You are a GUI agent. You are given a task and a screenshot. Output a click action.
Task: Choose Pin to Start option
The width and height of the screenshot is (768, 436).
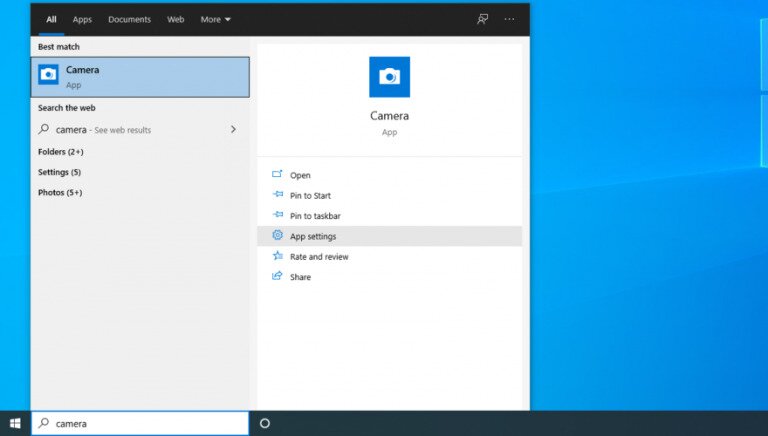(310, 196)
